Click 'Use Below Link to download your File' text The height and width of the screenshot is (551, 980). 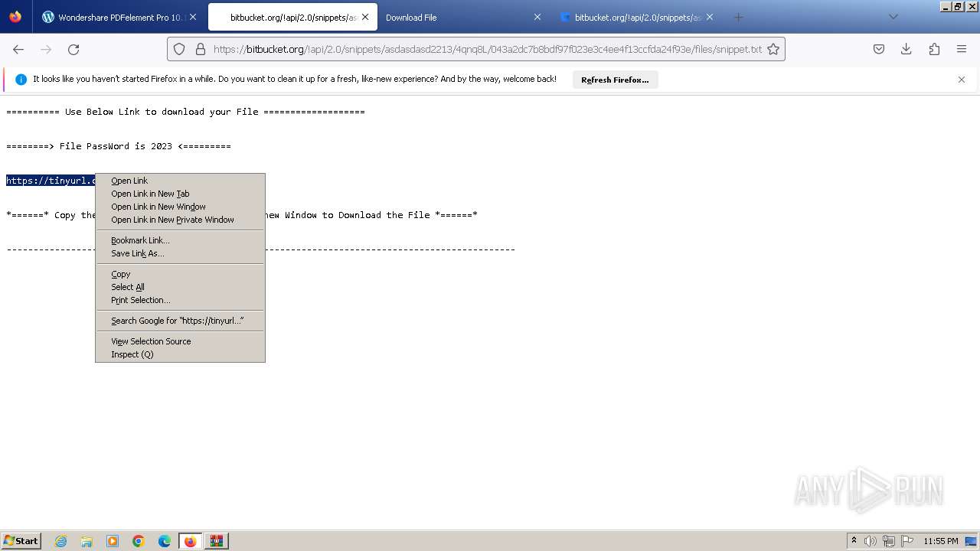pyautogui.click(x=162, y=112)
